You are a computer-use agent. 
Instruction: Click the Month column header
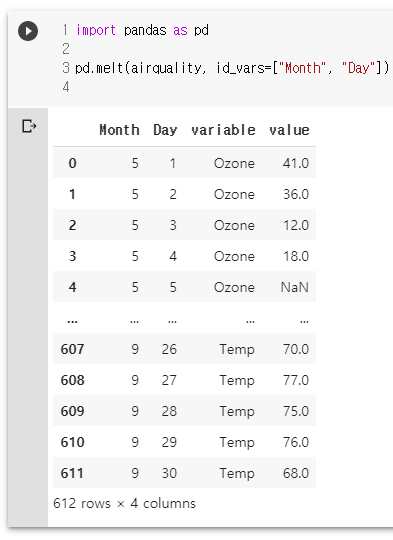120,130
